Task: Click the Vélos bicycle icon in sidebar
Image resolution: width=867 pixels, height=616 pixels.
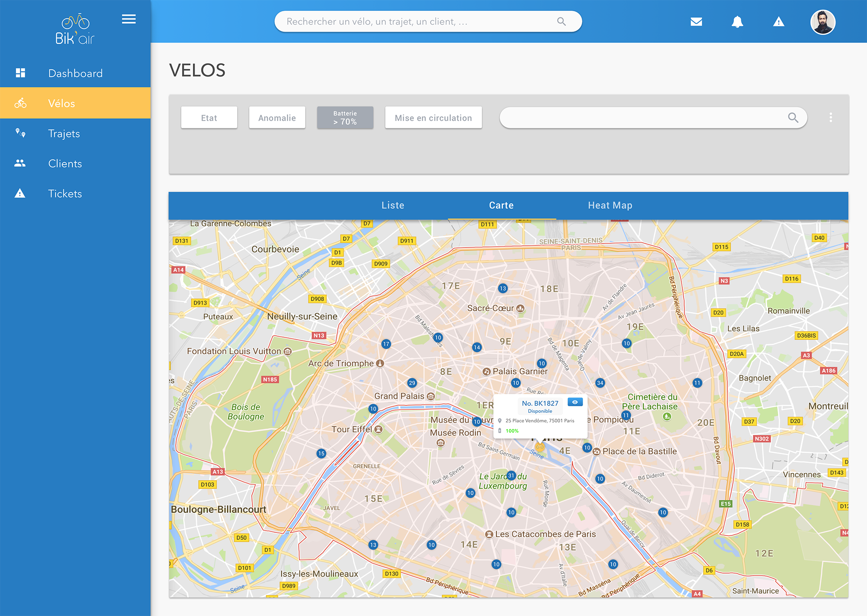Action: tap(20, 103)
